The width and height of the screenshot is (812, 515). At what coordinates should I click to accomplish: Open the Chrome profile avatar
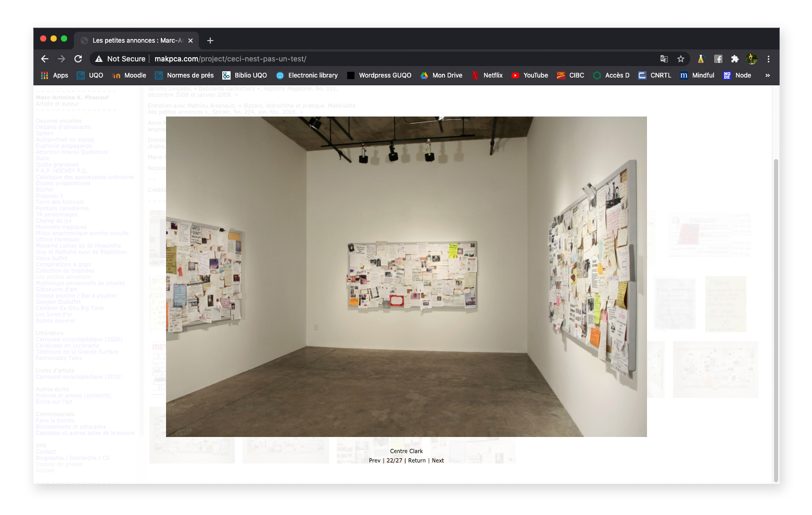751,59
